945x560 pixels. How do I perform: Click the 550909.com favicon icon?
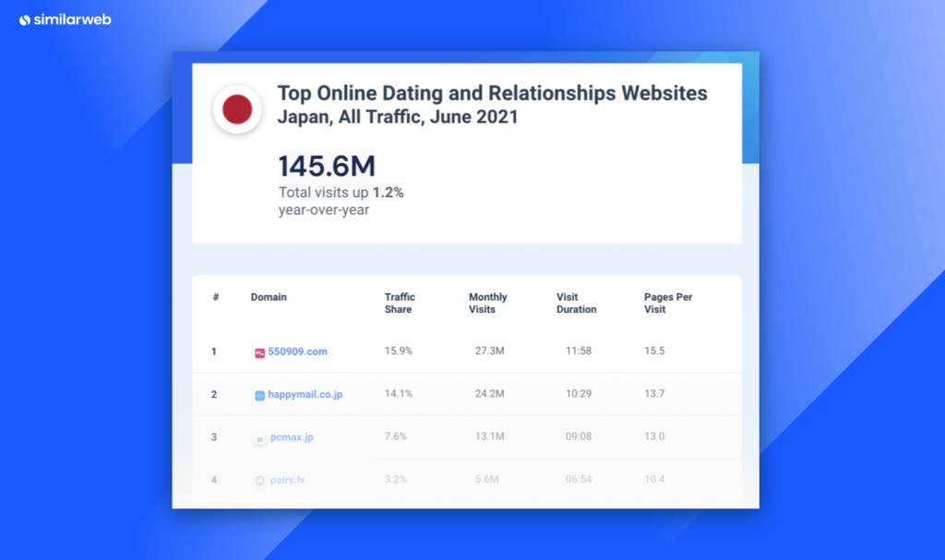tap(260, 352)
